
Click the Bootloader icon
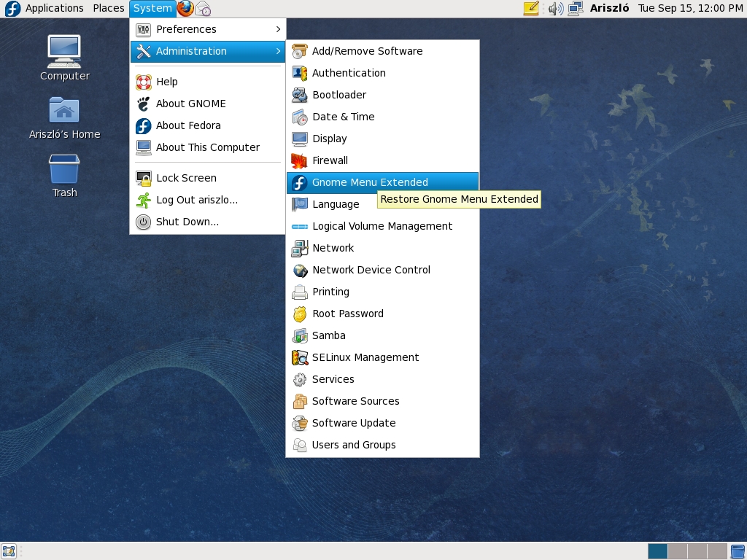[300, 95]
